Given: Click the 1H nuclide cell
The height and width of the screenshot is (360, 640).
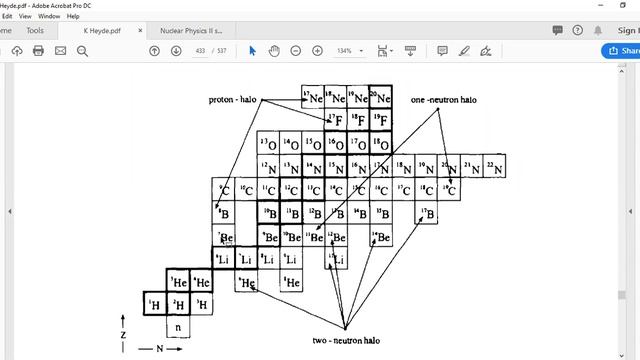Looking at the screenshot, I should point(155,304).
